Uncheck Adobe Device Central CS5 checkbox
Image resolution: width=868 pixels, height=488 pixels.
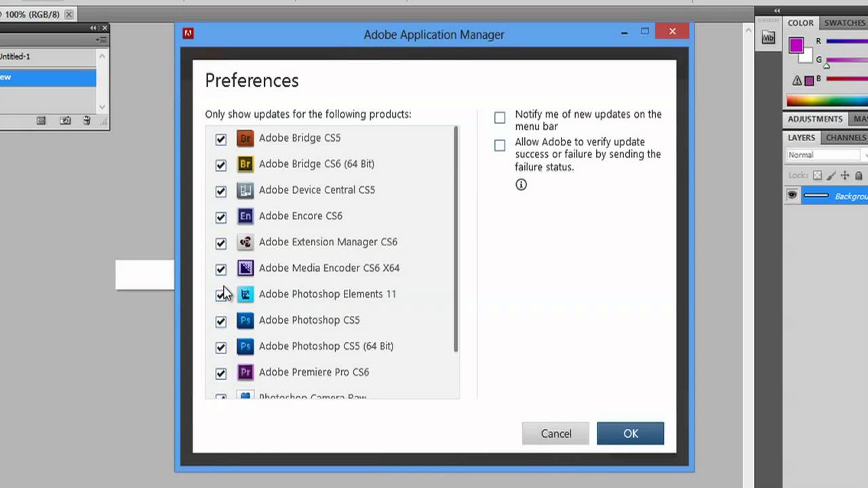[221, 191]
